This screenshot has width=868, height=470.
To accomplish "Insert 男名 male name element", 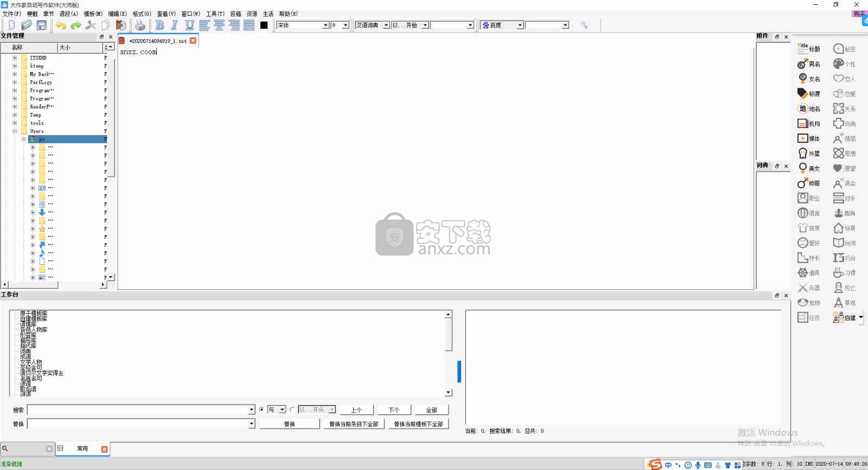I will [x=809, y=64].
